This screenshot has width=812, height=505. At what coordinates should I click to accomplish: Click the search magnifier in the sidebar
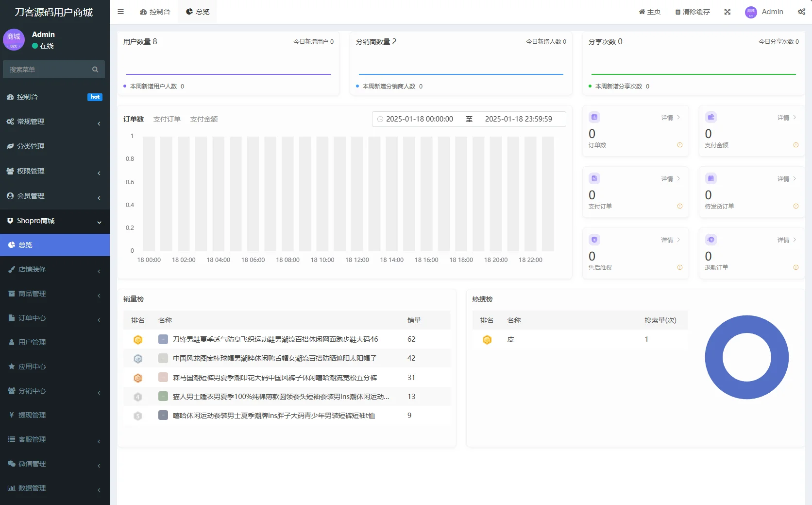(95, 69)
